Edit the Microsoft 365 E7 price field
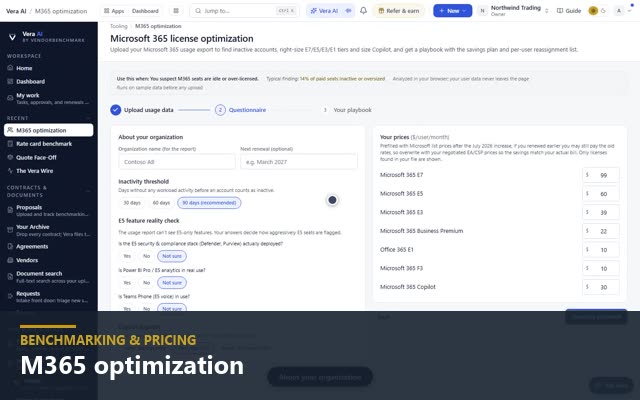640x400 pixels. (x=601, y=175)
